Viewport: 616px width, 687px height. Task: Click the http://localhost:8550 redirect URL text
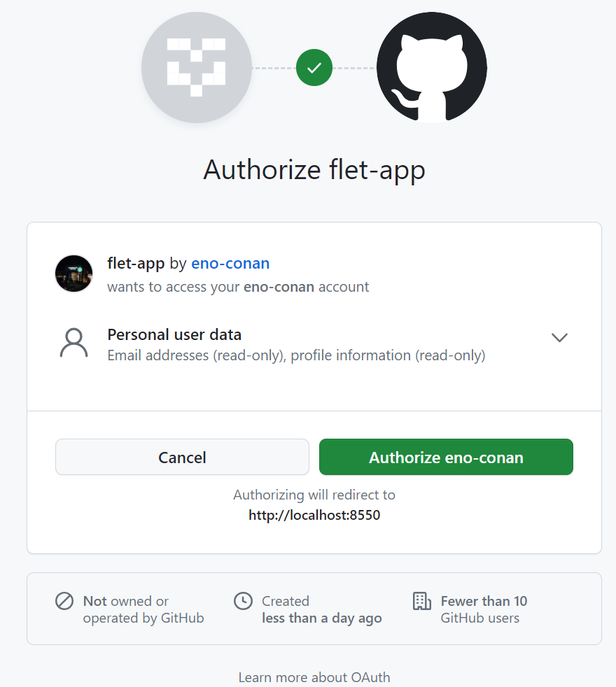click(x=314, y=516)
